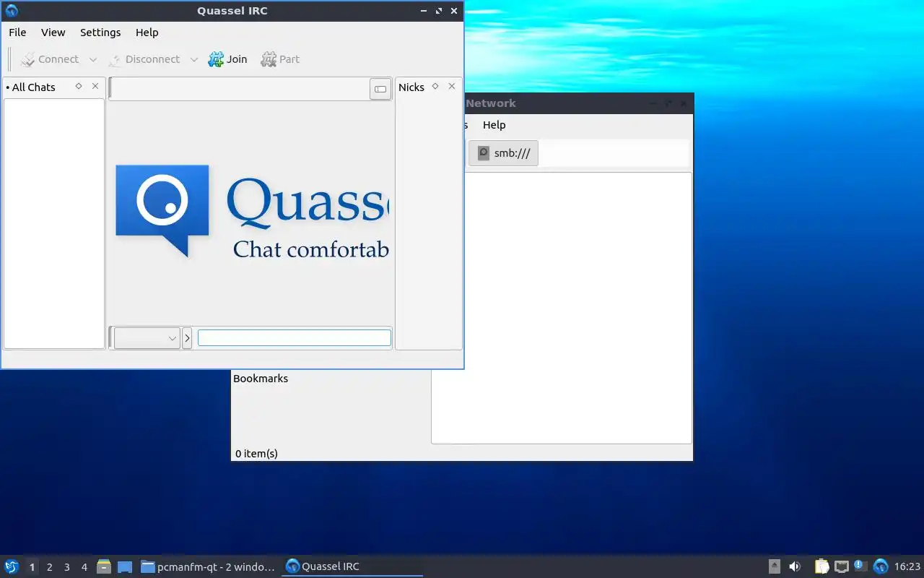Viewport: 924px width, 578px height.
Task: Focus the chat message input field
Action: click(295, 337)
